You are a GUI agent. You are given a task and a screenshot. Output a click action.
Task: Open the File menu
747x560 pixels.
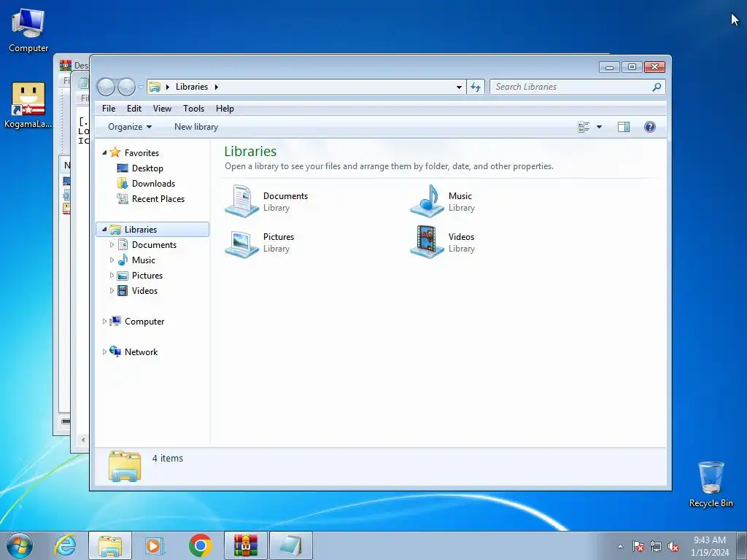pyautogui.click(x=109, y=109)
